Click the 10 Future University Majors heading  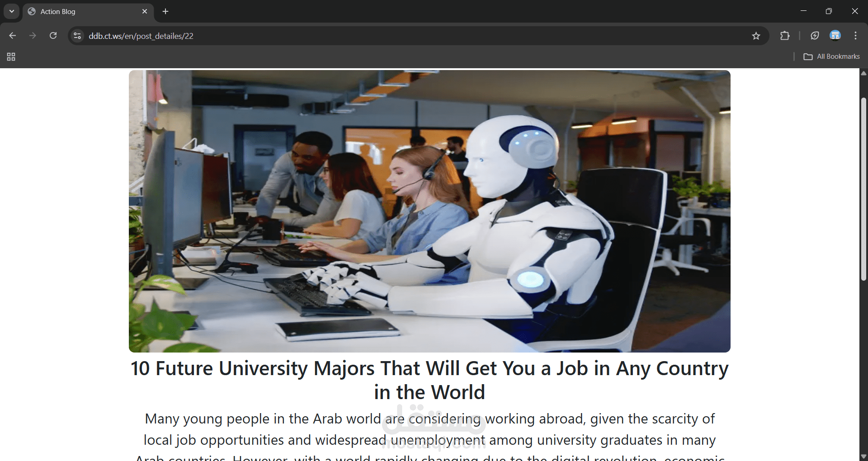(429, 380)
